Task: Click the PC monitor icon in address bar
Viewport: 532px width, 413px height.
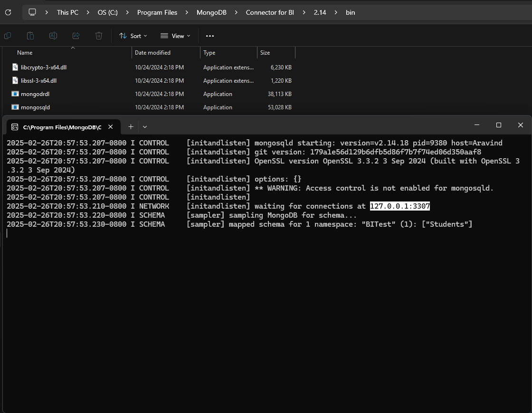Action: tap(32, 12)
